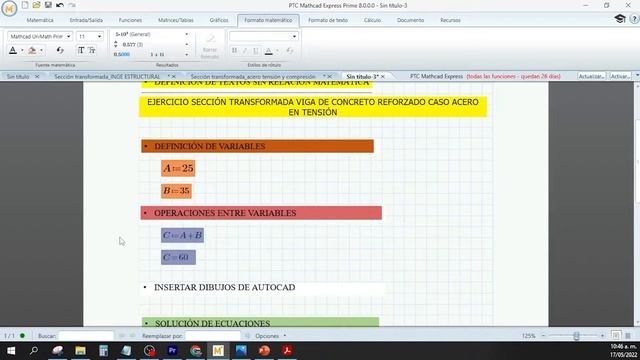Viewport: 640px width, 360px height.
Task: Reset math font formatting icon
Action: point(60,50)
